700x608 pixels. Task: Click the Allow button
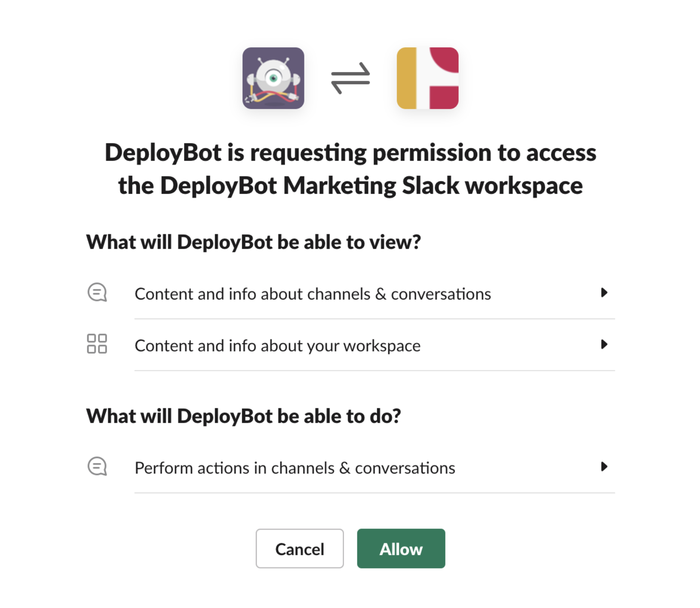click(x=400, y=548)
